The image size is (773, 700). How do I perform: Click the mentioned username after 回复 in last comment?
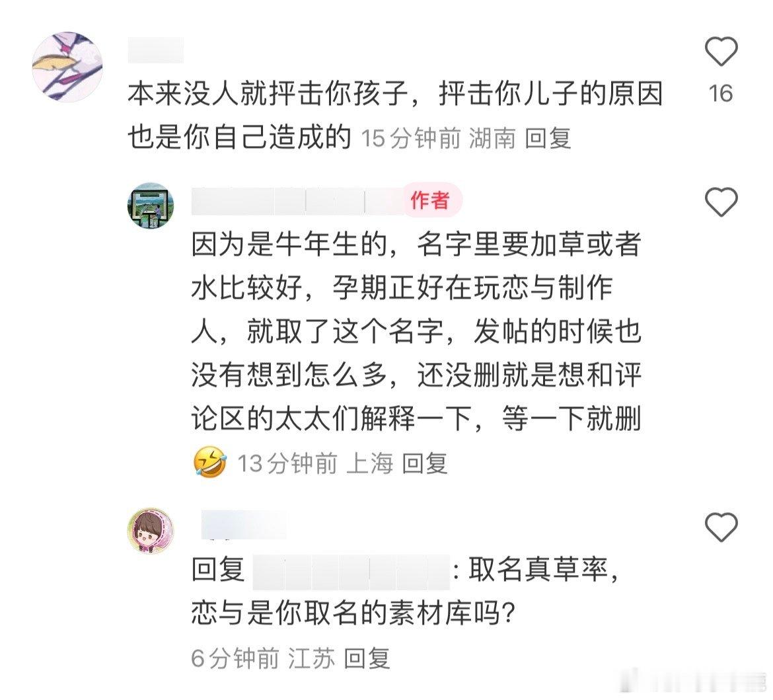point(351,572)
